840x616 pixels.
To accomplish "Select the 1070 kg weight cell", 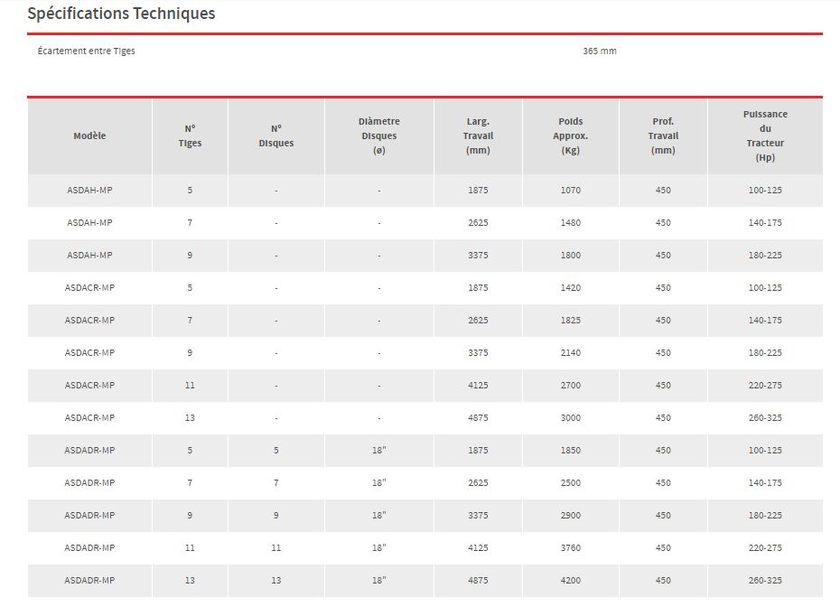I will pyautogui.click(x=571, y=191).
